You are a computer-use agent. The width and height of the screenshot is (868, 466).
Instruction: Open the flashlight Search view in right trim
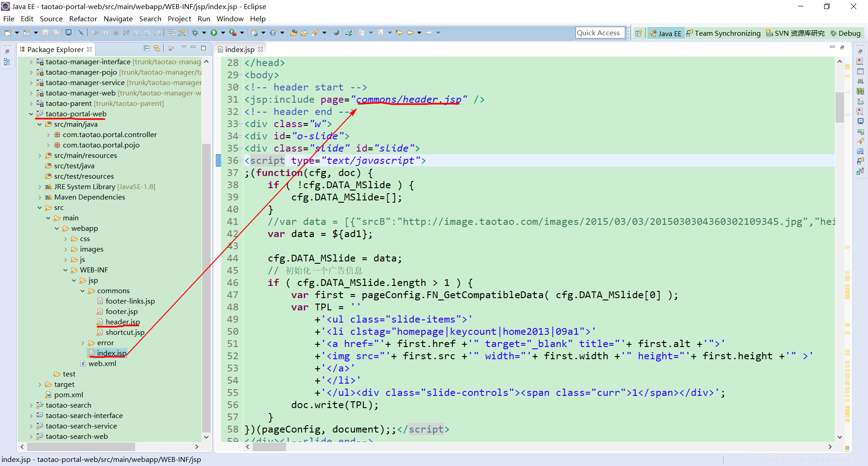click(x=860, y=141)
